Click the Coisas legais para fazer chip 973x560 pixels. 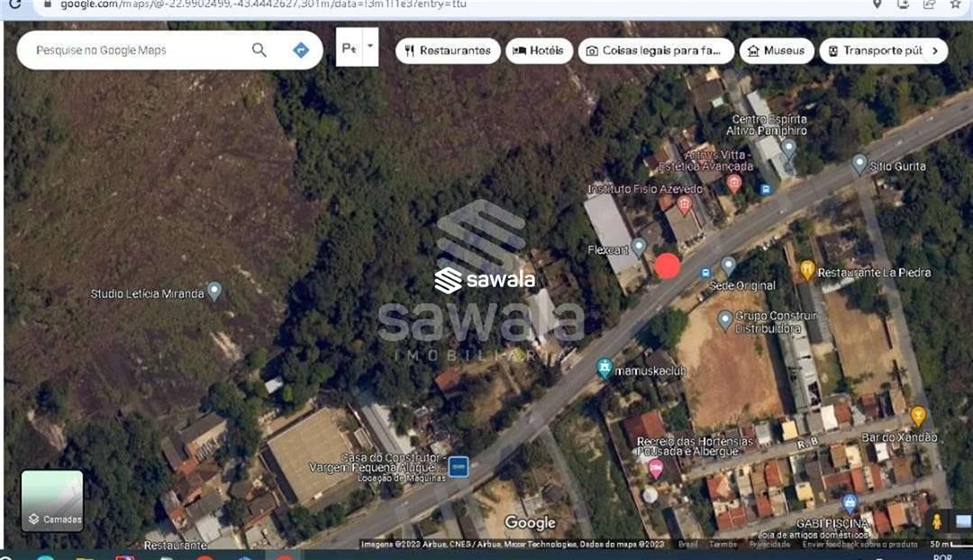click(x=656, y=50)
